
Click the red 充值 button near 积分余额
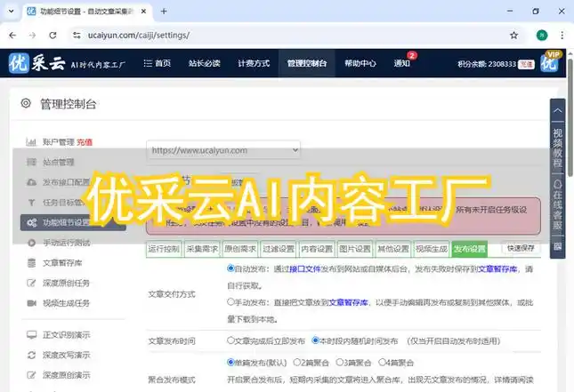(527, 64)
